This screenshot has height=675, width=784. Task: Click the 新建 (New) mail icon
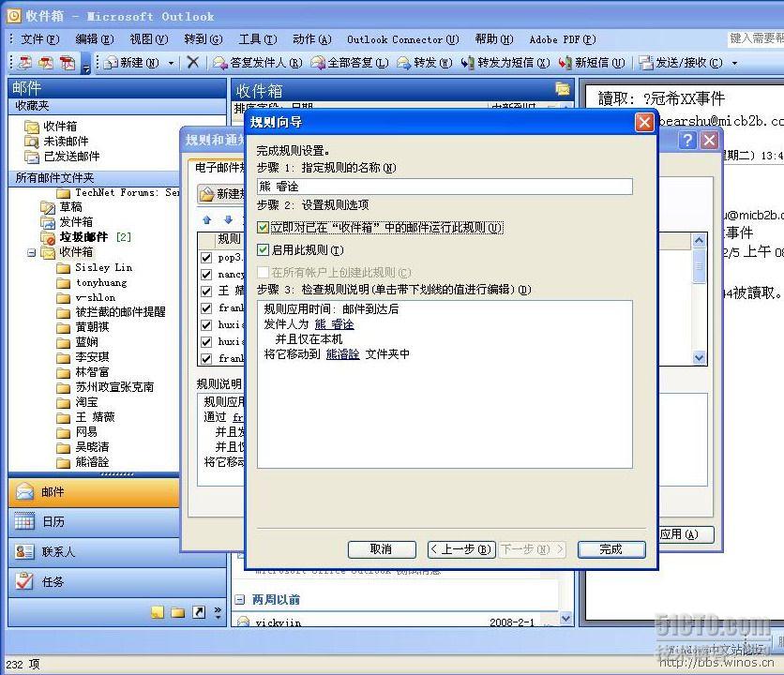(111, 63)
